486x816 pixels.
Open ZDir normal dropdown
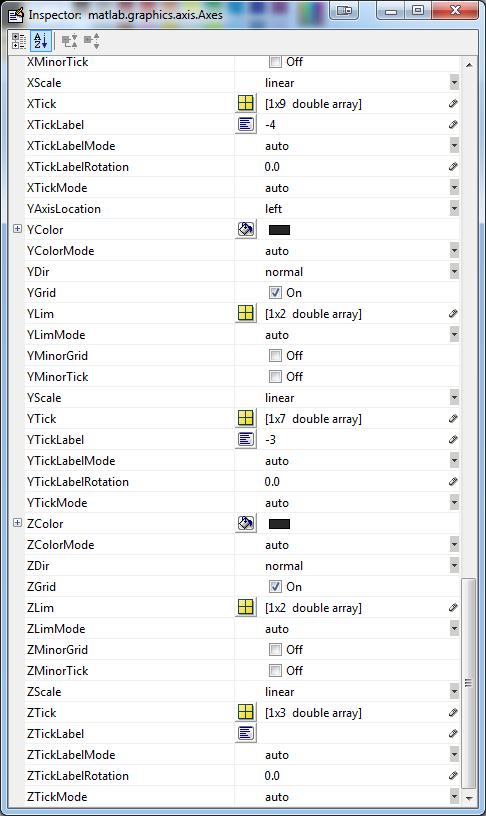click(x=454, y=566)
